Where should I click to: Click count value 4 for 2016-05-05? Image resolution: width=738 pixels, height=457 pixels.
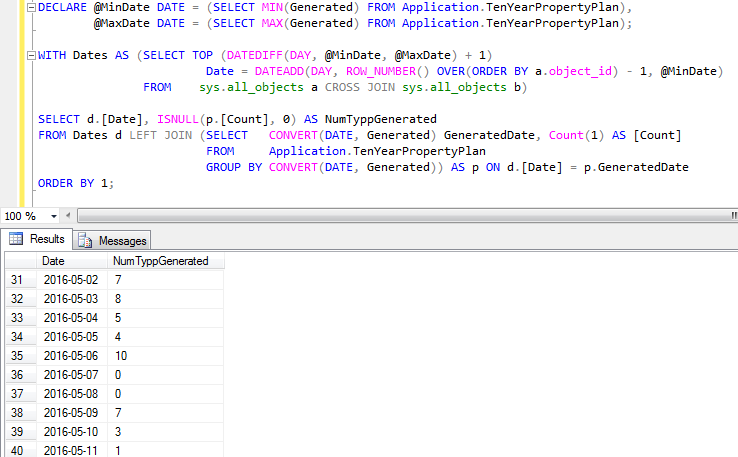coord(166,337)
